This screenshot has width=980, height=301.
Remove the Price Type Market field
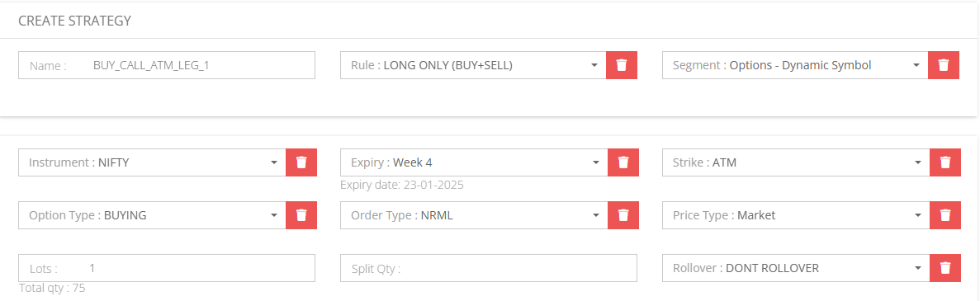(x=945, y=214)
